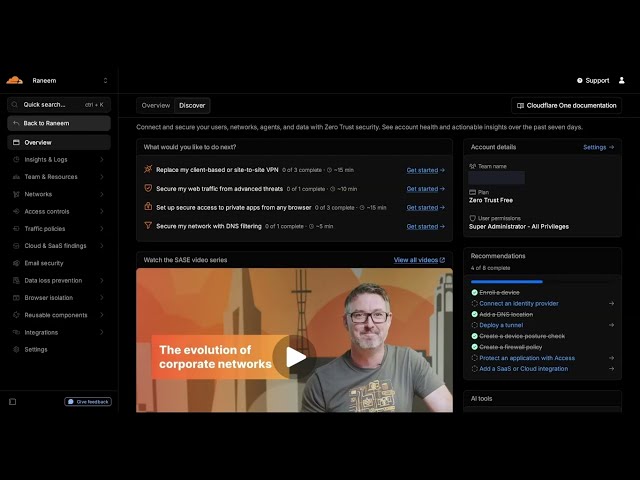Open Account details Settings link

[x=598, y=147]
